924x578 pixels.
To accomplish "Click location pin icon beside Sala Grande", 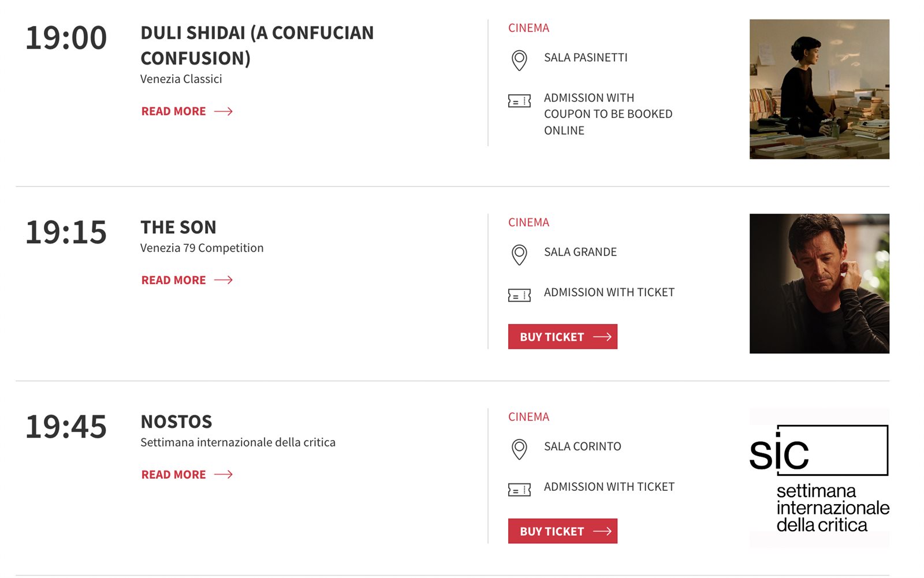I will click(519, 255).
